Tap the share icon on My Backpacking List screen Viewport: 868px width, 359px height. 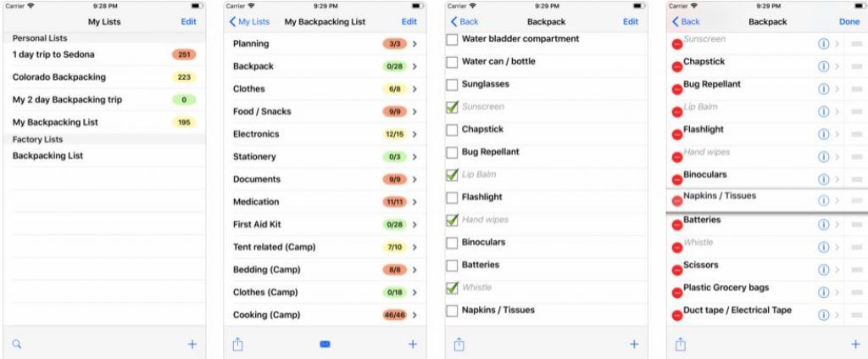tap(237, 344)
